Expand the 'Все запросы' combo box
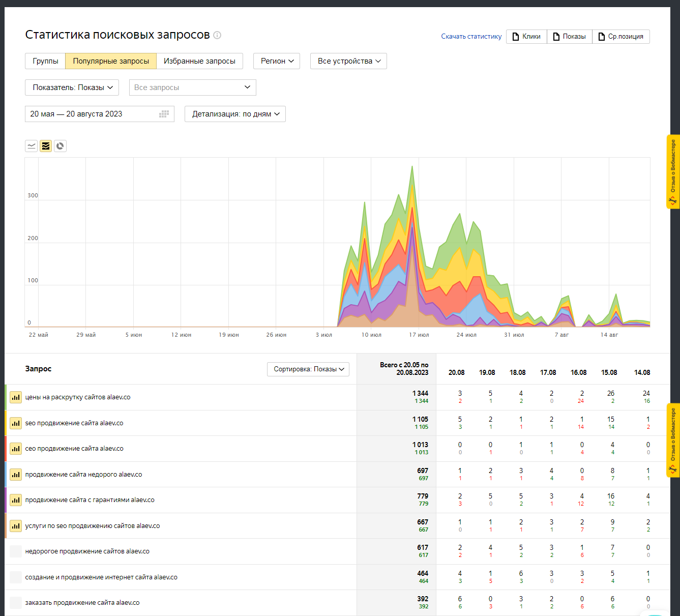This screenshot has height=616, width=680. pyautogui.click(x=193, y=87)
